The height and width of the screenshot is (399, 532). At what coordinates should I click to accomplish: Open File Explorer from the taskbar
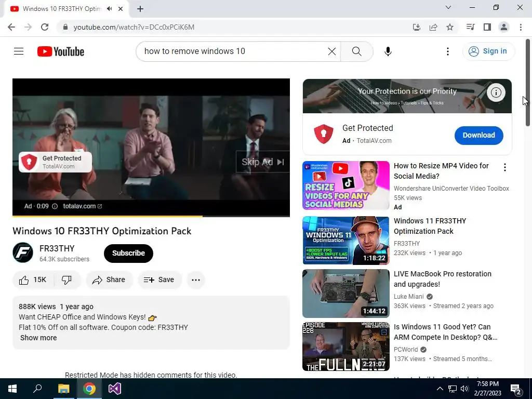[63, 389]
